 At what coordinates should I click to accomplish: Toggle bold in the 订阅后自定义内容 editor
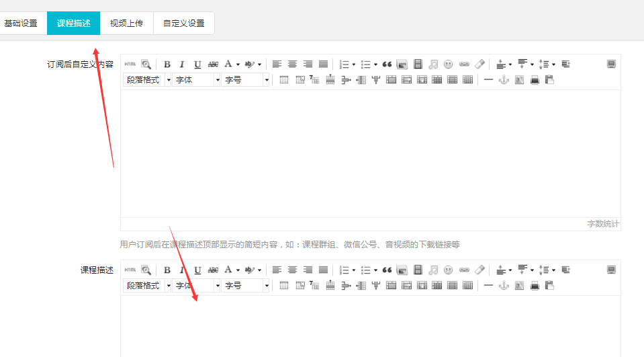[167, 64]
